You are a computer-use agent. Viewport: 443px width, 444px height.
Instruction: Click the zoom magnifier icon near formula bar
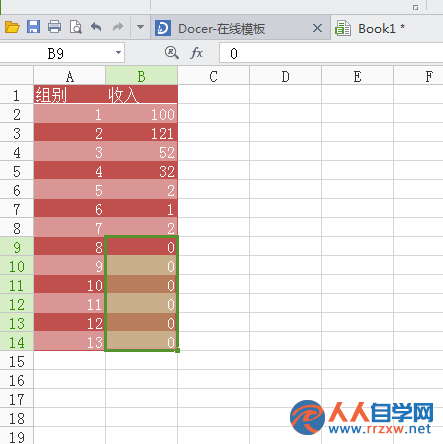171,53
